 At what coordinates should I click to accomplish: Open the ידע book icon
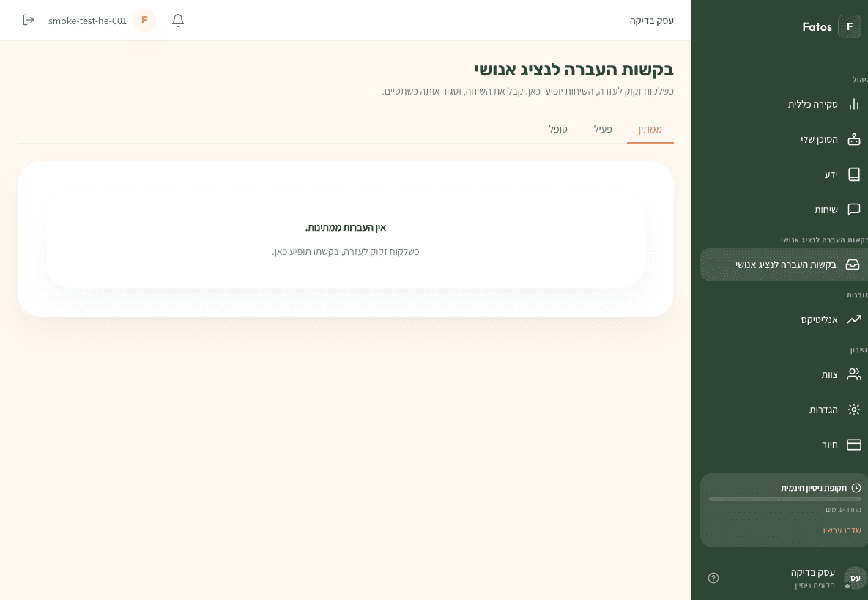tap(853, 174)
